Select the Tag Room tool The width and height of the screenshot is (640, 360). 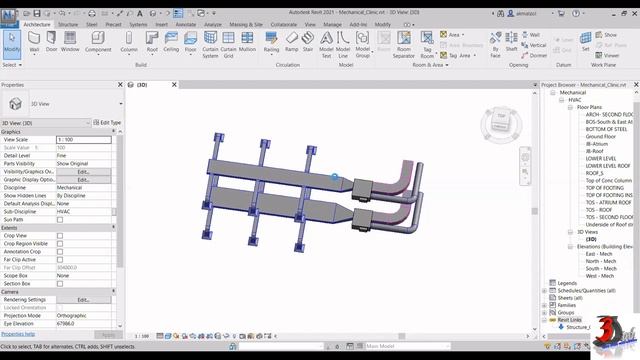tap(427, 45)
